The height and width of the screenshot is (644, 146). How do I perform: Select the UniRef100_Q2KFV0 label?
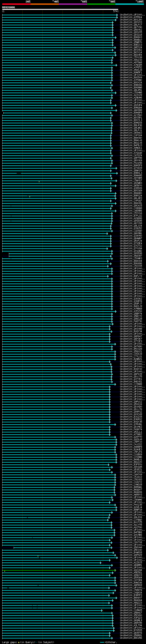tap(131, 437)
